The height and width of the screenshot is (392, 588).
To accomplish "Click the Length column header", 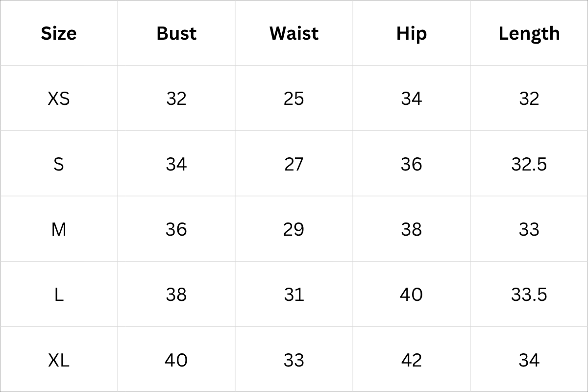I will coord(529,33).
